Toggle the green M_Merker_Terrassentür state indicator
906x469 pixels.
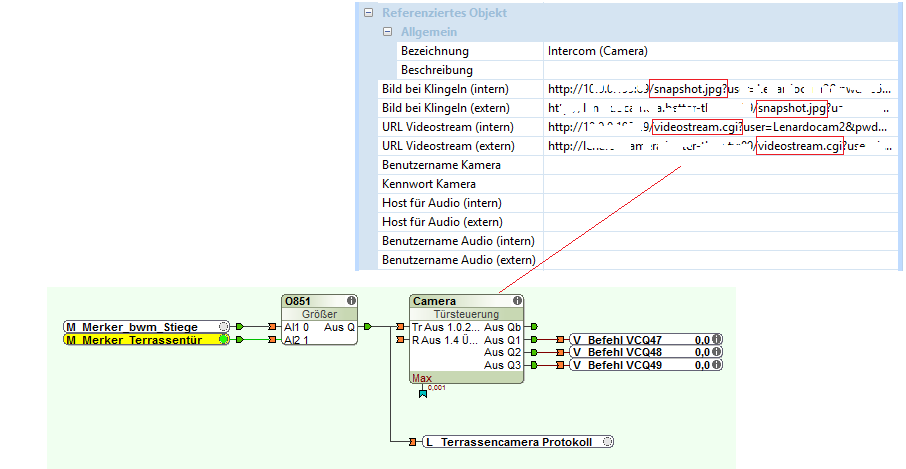[x=224, y=340]
